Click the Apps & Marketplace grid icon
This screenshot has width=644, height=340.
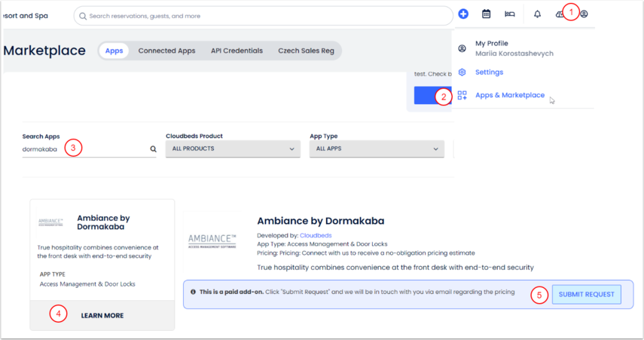[462, 95]
